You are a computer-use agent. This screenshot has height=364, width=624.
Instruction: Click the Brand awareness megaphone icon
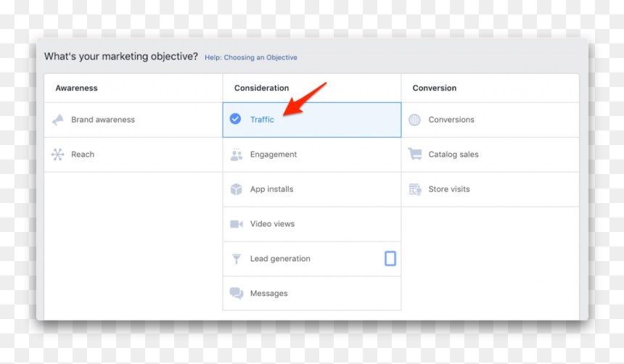(58, 120)
